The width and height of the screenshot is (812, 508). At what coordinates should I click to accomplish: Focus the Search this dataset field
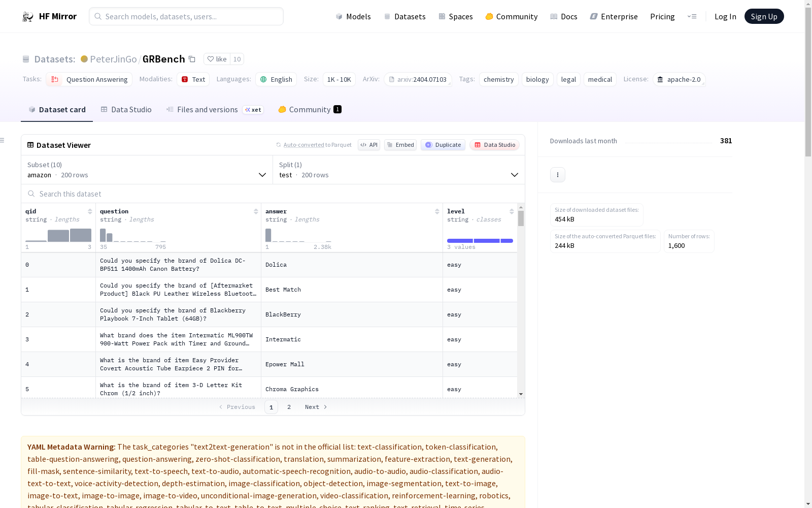pyautogui.click(x=273, y=194)
